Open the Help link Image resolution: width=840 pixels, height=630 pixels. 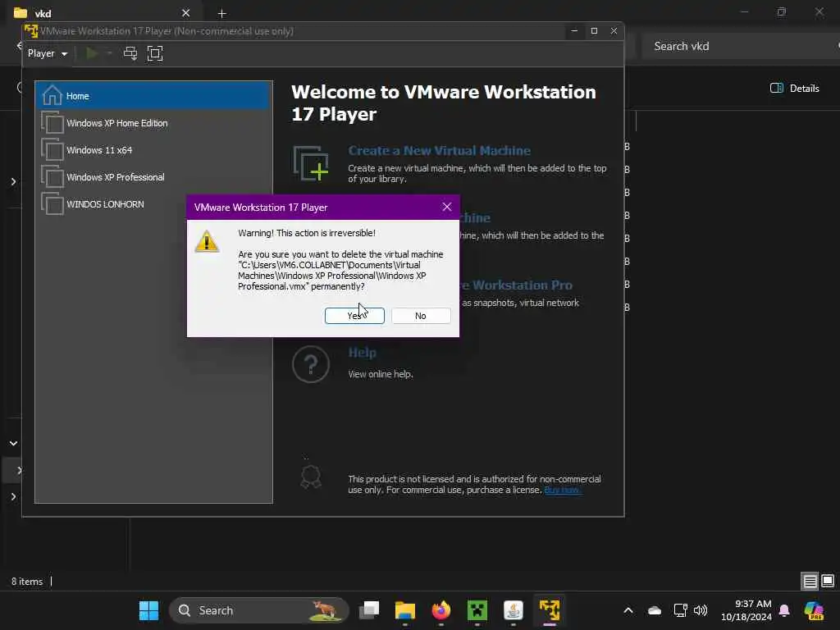362,353
